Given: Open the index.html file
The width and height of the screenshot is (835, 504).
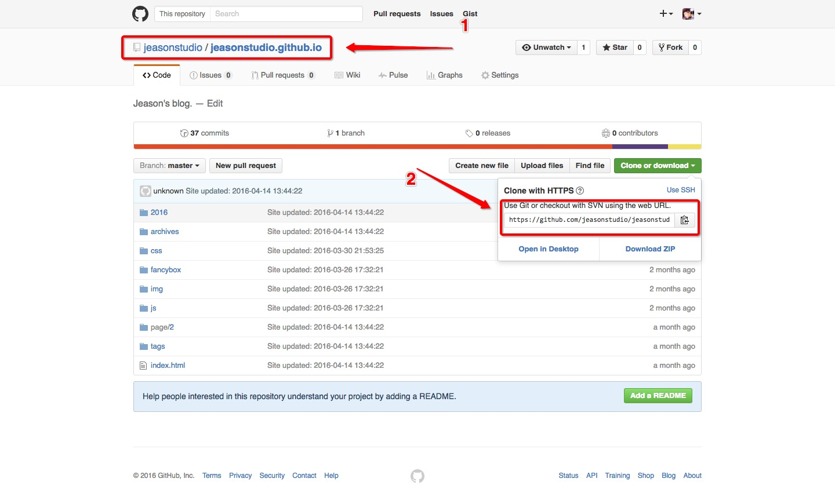Looking at the screenshot, I should 168,366.
